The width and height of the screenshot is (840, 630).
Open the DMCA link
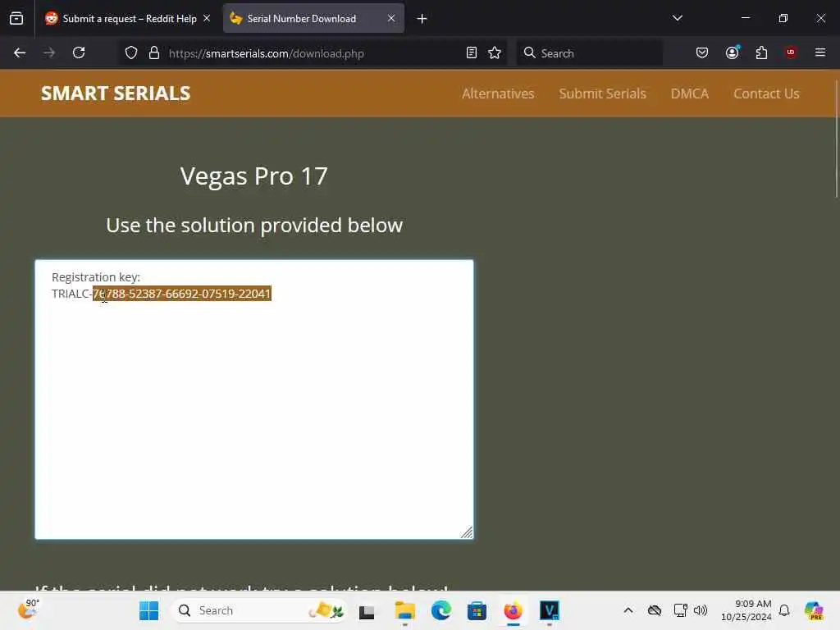689,94
